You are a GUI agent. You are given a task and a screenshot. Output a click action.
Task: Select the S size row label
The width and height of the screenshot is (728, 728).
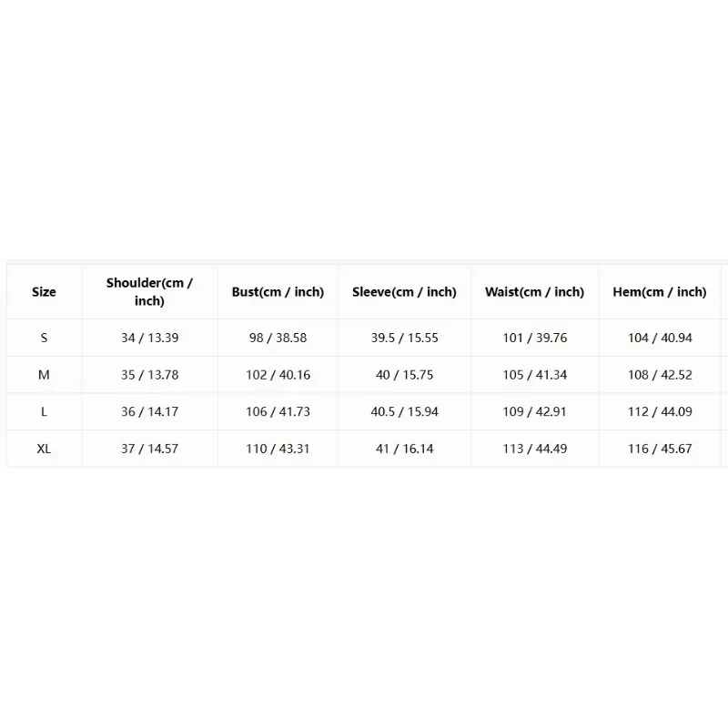(x=44, y=338)
